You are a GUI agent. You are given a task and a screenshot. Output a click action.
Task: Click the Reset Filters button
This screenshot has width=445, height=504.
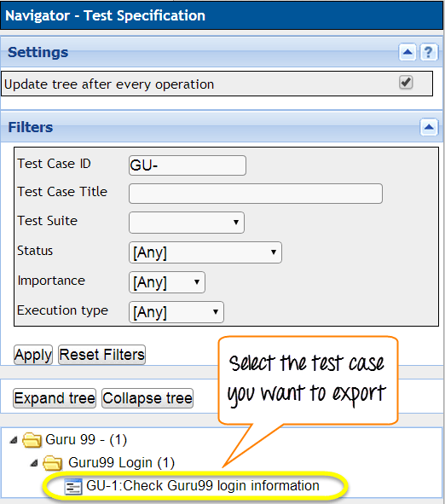click(101, 355)
